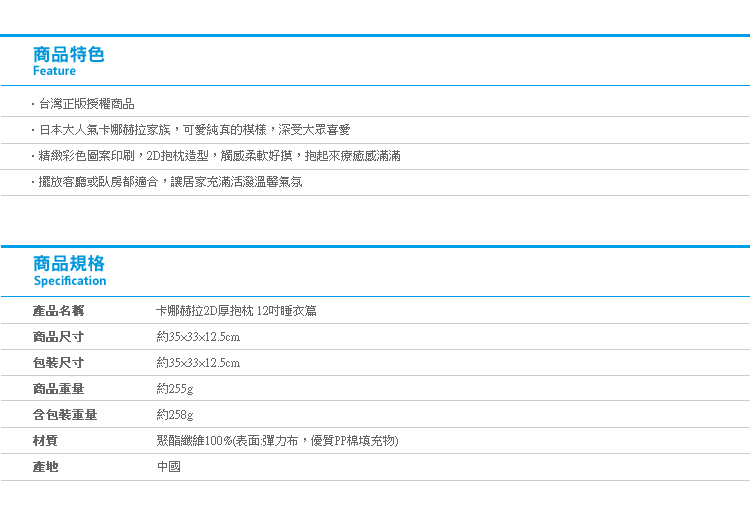Viewport: 750px width, 515px height.
Task: Select the product name 卡娜赫拉2D厚抱枕 value
Action: coord(236,311)
